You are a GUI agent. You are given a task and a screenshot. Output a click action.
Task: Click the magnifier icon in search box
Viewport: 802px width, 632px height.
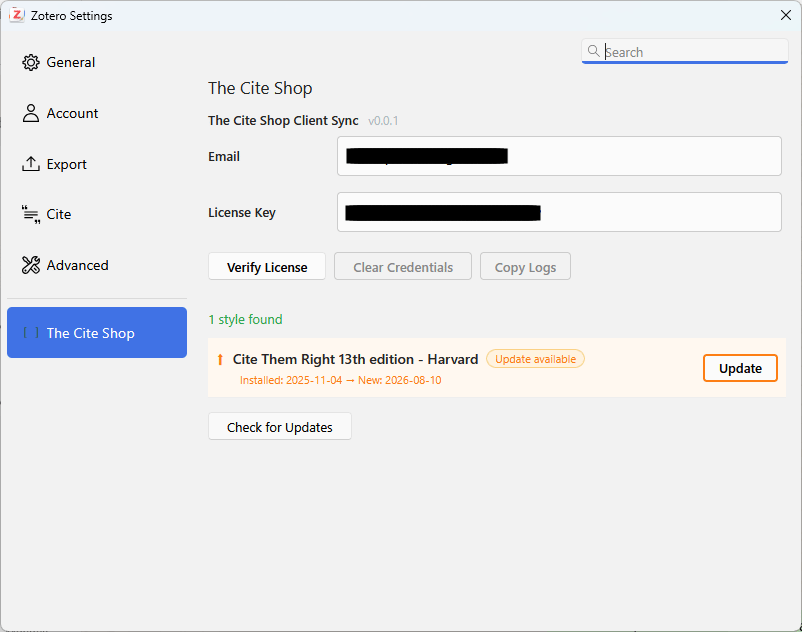[593, 51]
